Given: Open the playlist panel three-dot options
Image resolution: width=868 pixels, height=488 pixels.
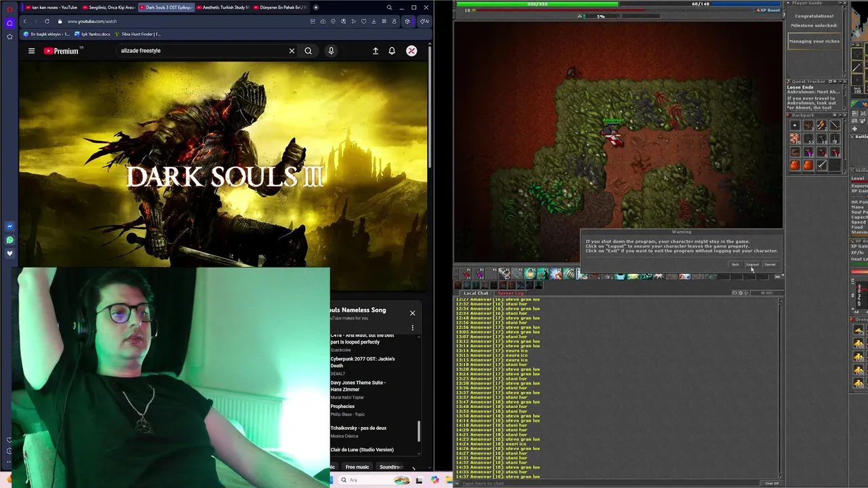Looking at the screenshot, I should pyautogui.click(x=412, y=328).
